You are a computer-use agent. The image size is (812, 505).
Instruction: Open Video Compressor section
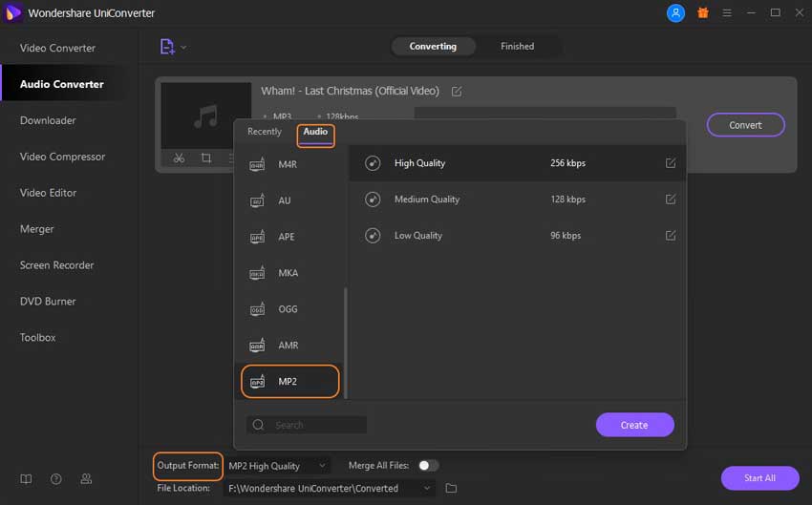[x=62, y=157]
